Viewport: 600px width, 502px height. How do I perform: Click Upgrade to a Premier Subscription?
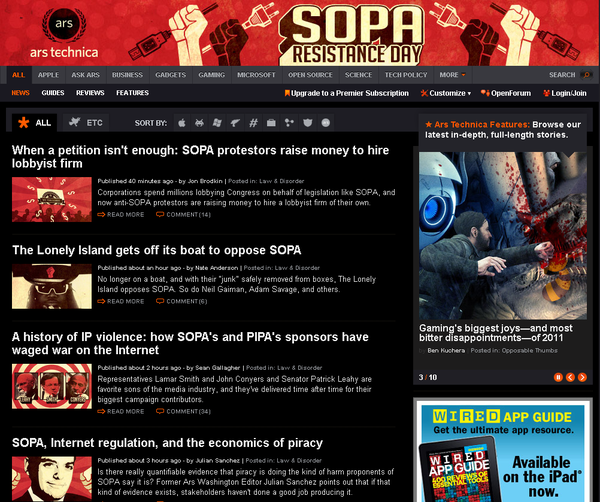347,93
